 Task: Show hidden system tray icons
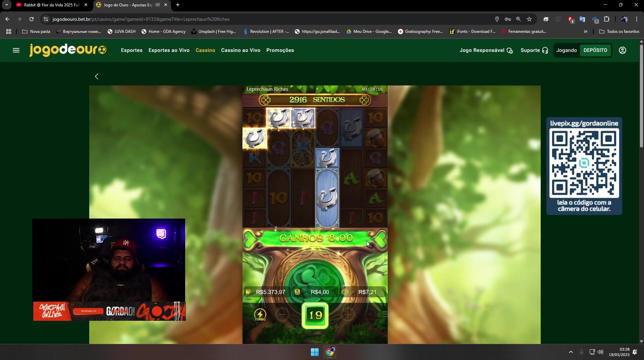pos(571,352)
